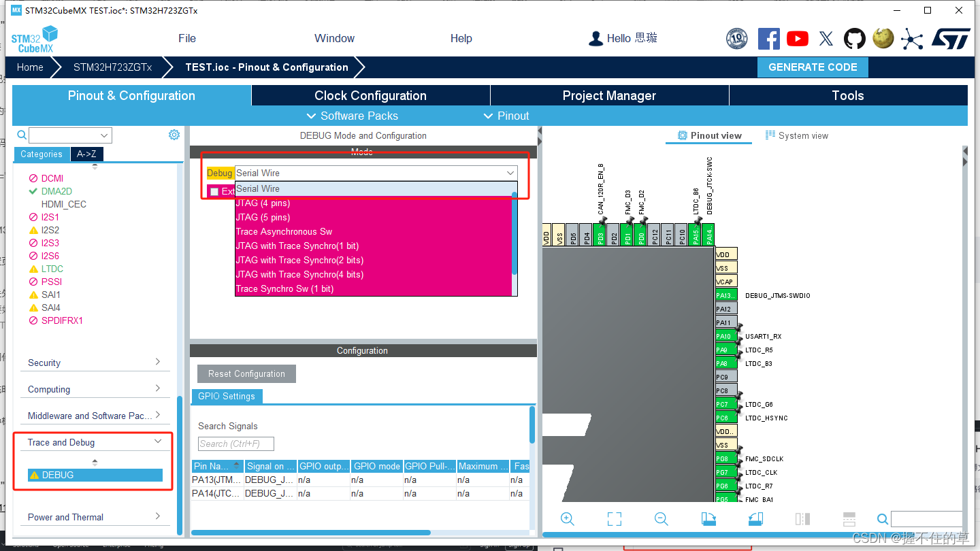Switch to Project Manager tab
The image size is (980, 551).
pos(609,95)
